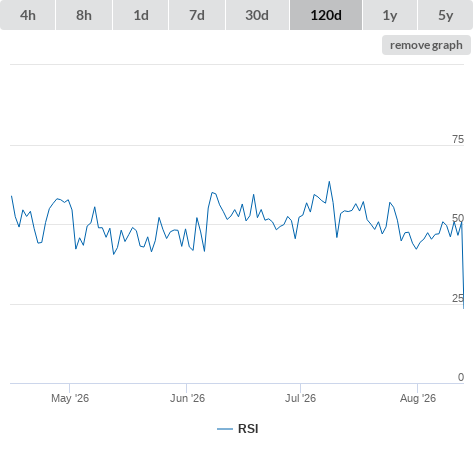Screen dimensions: 474x455
Task: Open the 7d time range view
Action: pos(197,15)
